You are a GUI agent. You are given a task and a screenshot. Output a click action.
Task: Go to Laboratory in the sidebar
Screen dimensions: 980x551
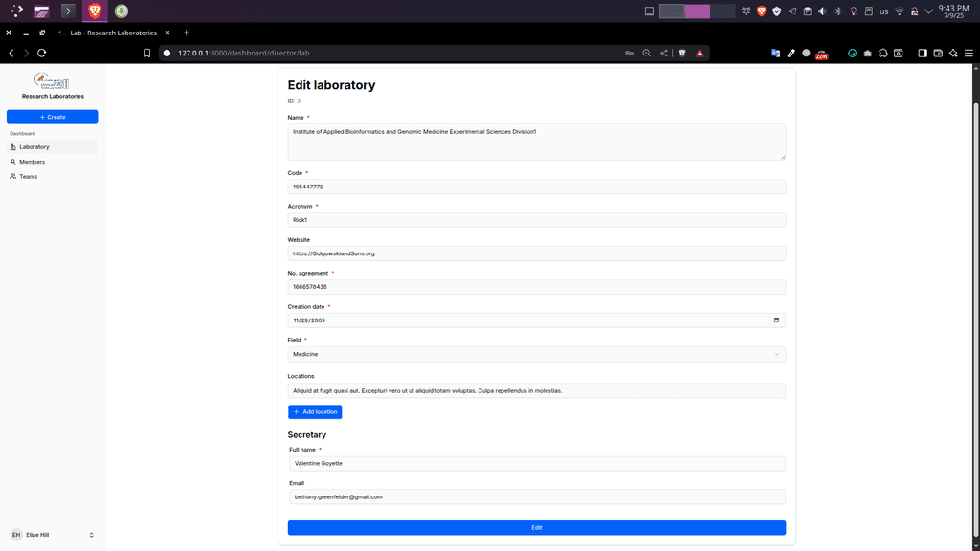[53, 146]
